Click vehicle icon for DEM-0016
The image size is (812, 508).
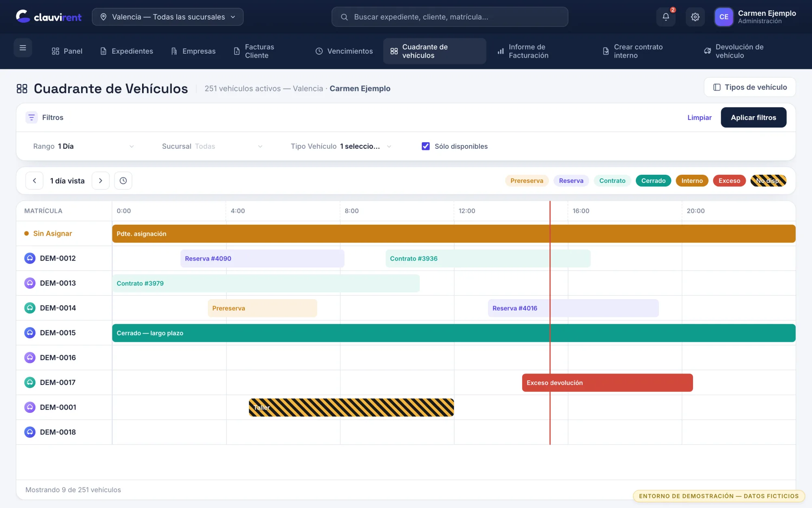(30, 358)
